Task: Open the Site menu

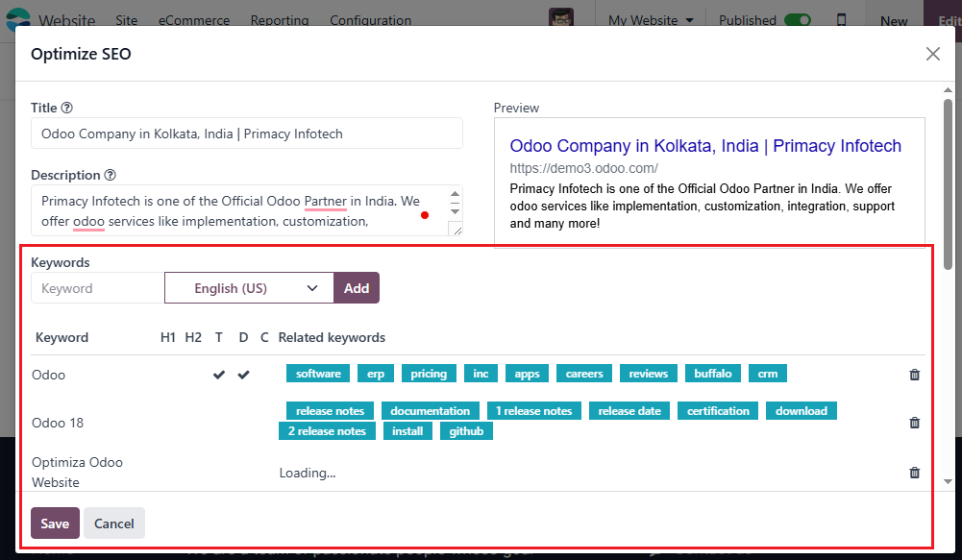Action: [127, 18]
